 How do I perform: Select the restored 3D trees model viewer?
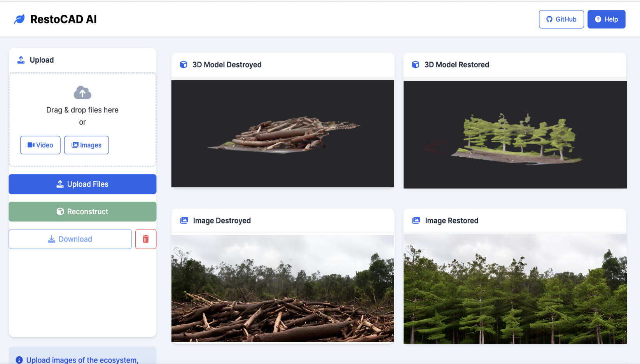515,135
